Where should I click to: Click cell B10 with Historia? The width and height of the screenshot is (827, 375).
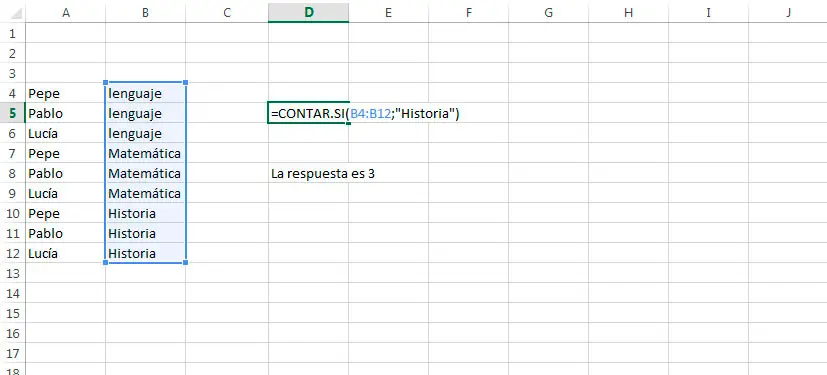[146, 214]
